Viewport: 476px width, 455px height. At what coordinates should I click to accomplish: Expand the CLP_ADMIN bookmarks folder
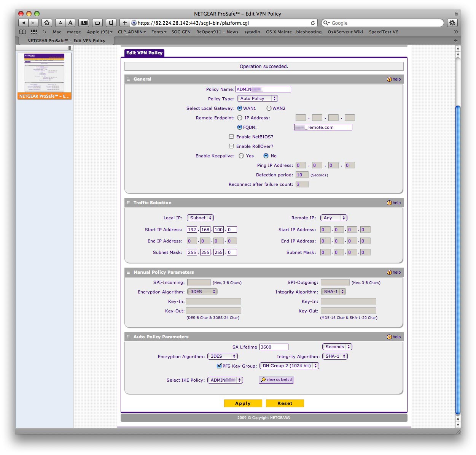pos(132,32)
